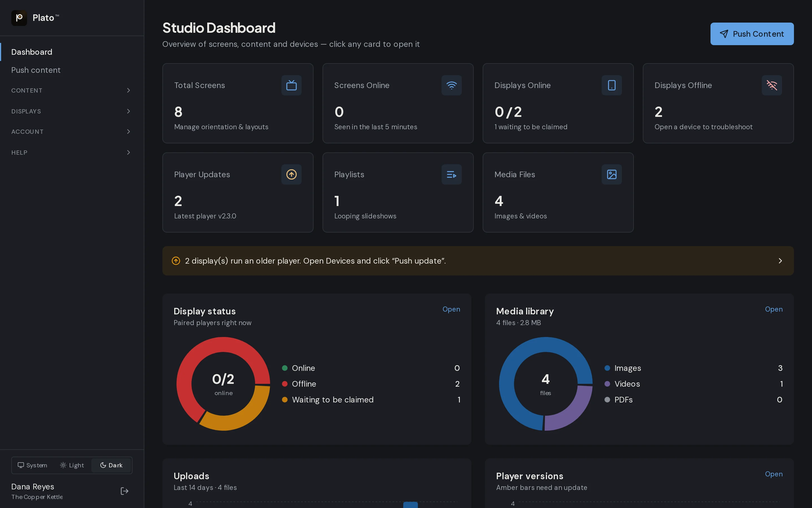
Task: Open the Player Updates card
Action: pos(238,192)
